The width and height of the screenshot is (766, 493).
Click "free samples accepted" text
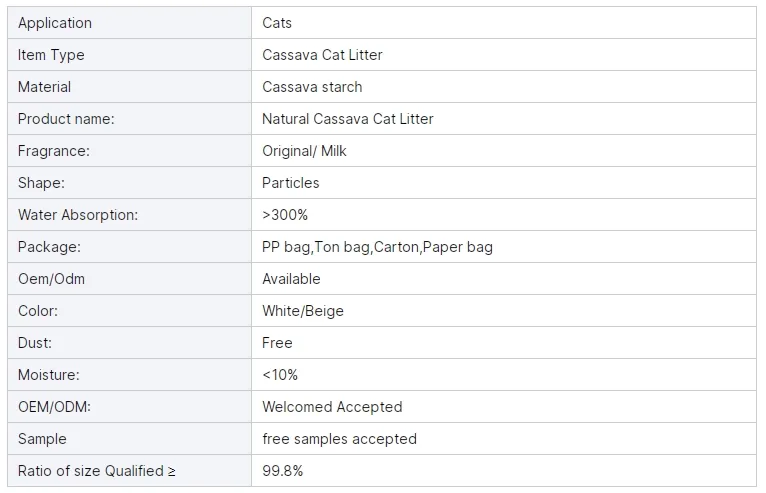(339, 439)
